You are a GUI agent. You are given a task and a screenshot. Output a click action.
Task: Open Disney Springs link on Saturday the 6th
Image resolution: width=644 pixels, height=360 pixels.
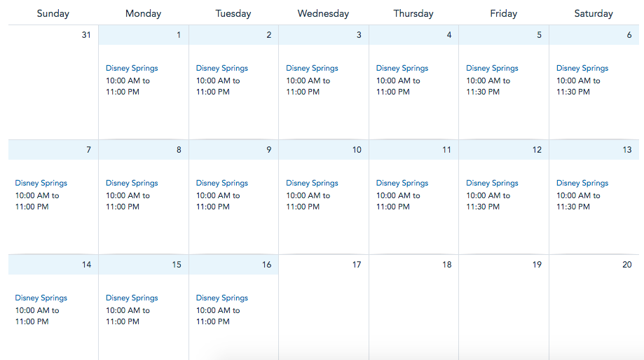(582, 68)
